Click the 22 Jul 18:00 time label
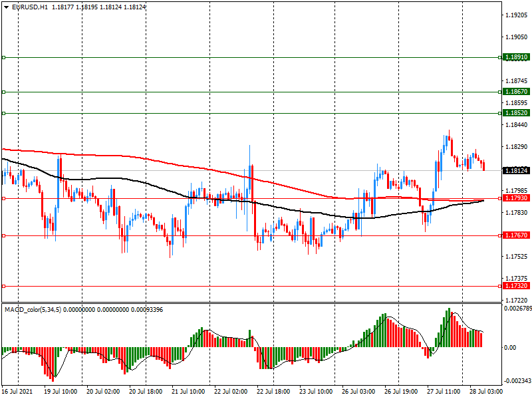 click(x=273, y=392)
